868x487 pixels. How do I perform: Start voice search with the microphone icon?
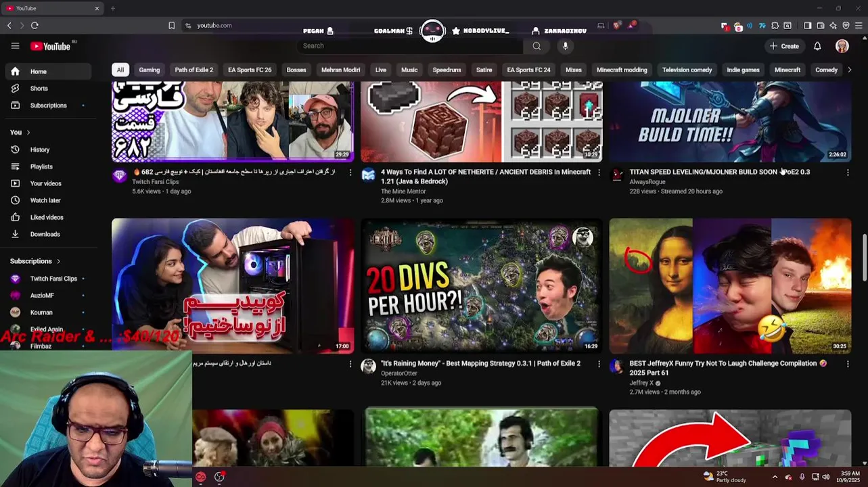click(x=566, y=46)
